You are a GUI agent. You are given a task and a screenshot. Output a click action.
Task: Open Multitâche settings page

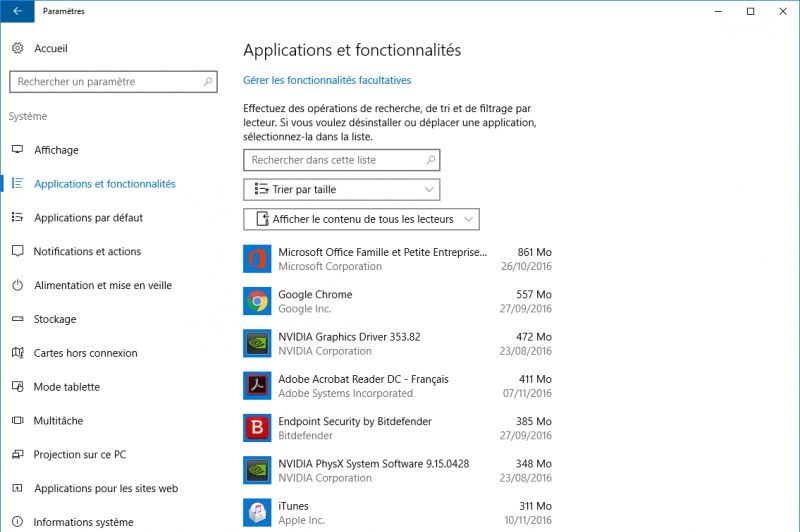coord(58,421)
